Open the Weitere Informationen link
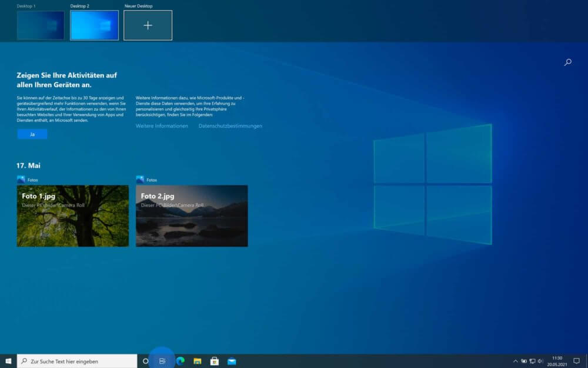Image resolution: width=588 pixels, height=368 pixels. 162,126
